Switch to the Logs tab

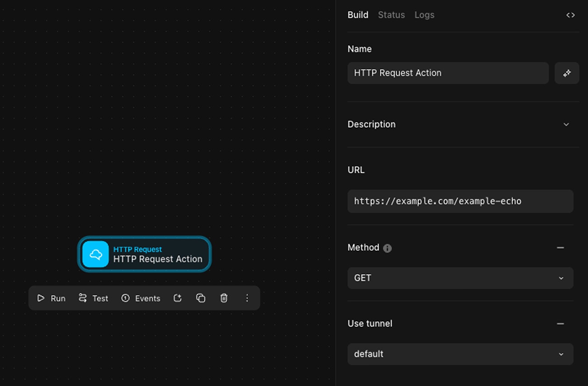point(424,15)
